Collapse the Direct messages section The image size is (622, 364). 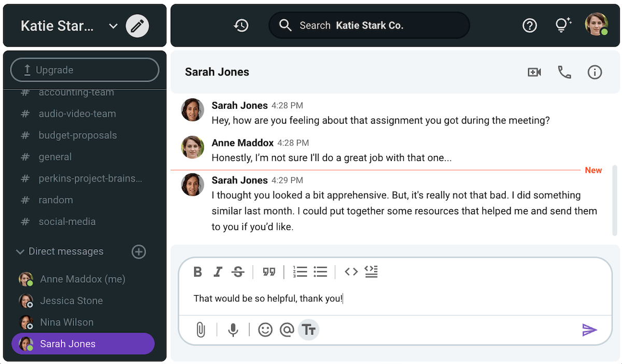pyautogui.click(x=20, y=252)
